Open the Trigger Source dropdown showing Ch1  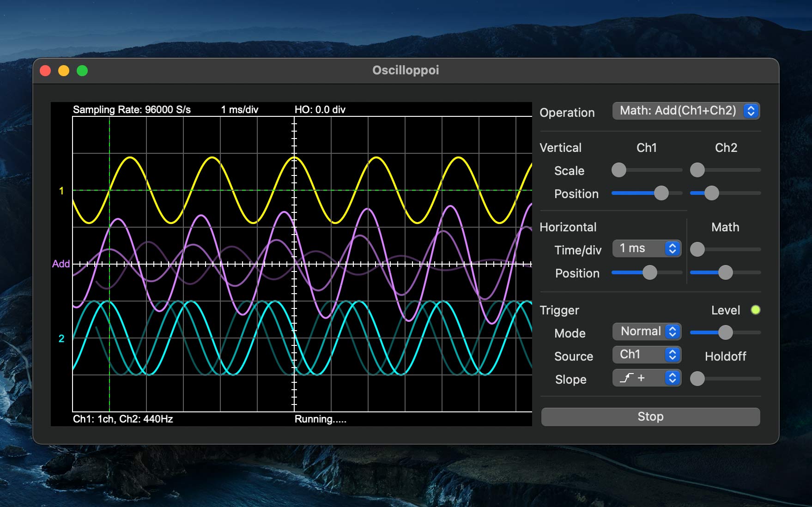(646, 355)
